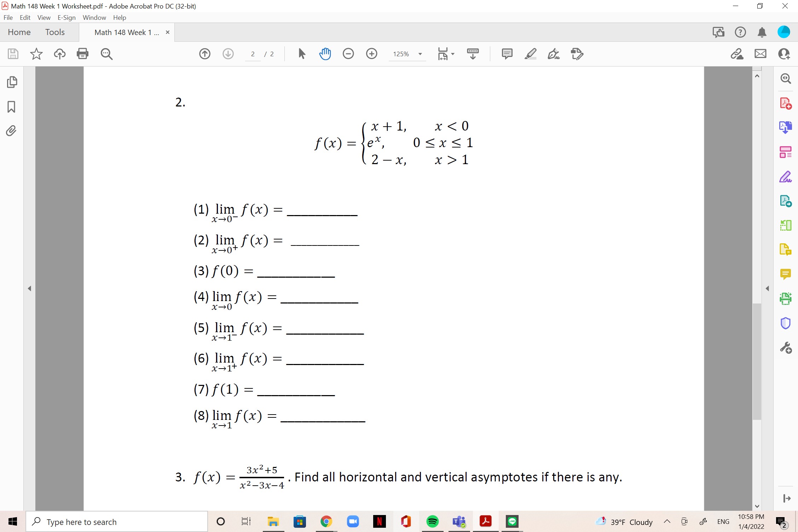
Task: Open the bookmarks panel
Action: pos(12,106)
